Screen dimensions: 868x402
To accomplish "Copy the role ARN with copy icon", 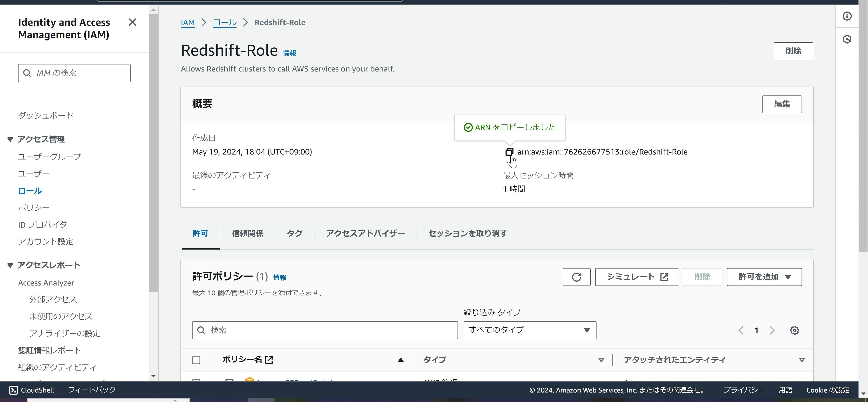I will pos(509,152).
